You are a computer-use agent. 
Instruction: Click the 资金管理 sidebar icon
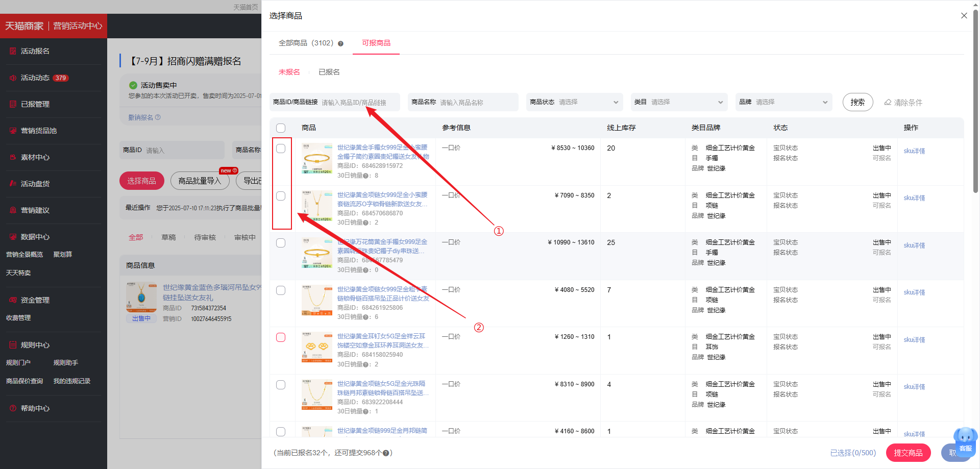pos(13,300)
